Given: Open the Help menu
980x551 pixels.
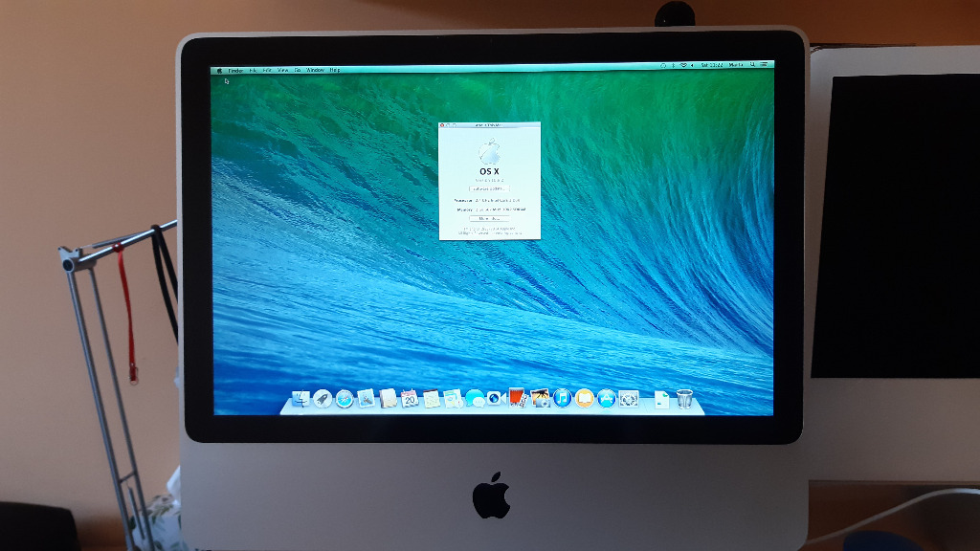Looking at the screenshot, I should tap(335, 70).
